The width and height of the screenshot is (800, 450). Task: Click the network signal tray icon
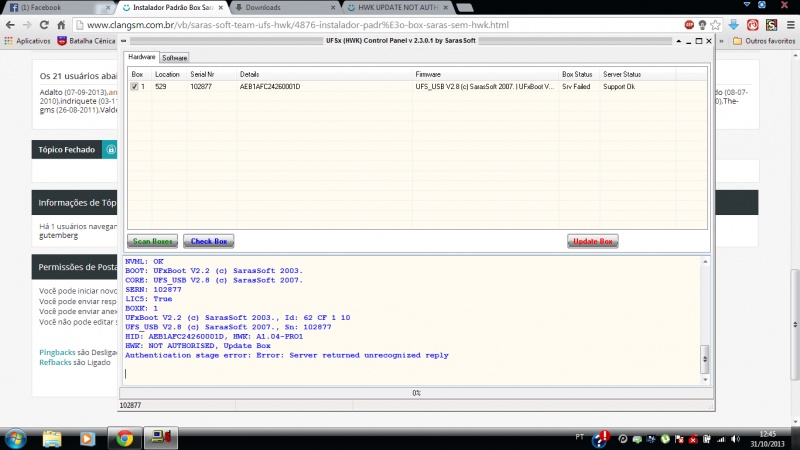click(x=721, y=439)
